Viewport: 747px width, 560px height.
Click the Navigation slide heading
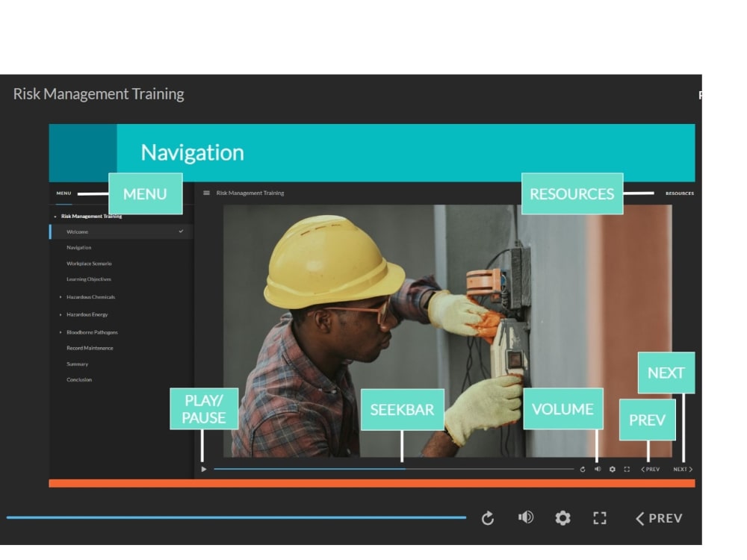(193, 153)
